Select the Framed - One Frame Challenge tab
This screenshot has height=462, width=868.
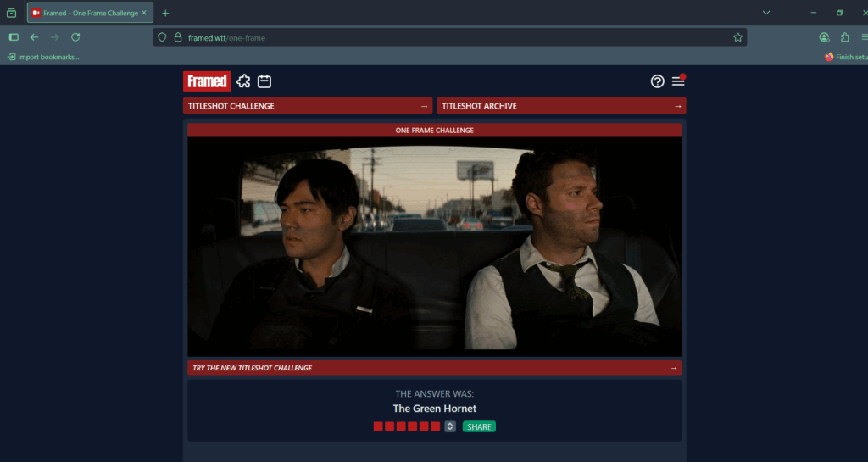[89, 13]
